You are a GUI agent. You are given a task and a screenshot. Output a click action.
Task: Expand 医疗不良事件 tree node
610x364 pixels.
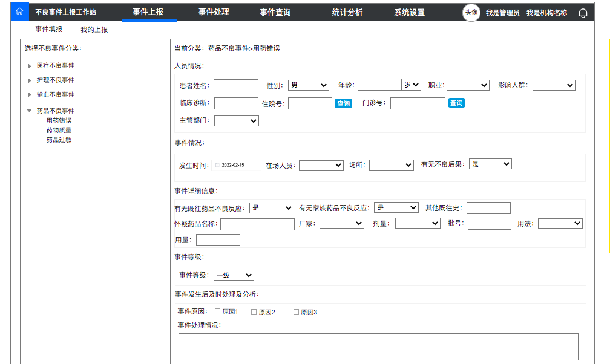[x=30, y=66]
